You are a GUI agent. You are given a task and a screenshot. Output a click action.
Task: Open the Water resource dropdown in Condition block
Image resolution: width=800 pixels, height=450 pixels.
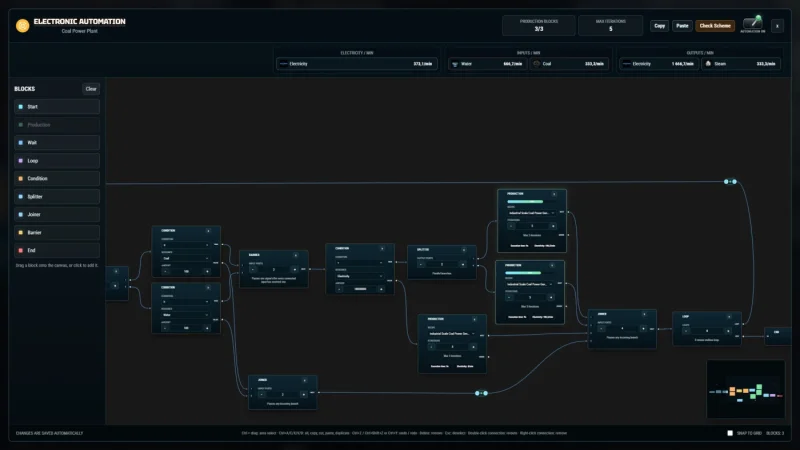pyautogui.click(x=185, y=315)
